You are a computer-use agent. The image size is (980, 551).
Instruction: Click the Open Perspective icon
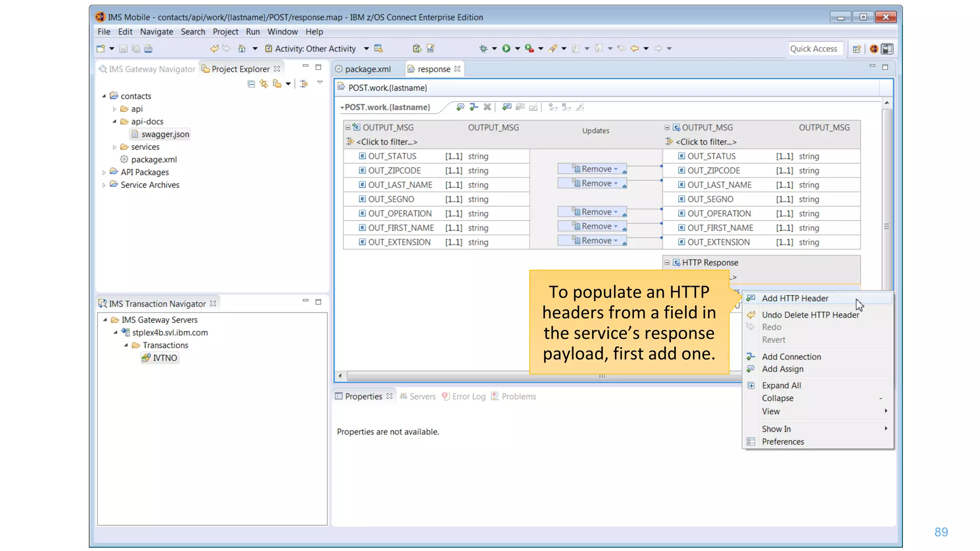(x=857, y=49)
